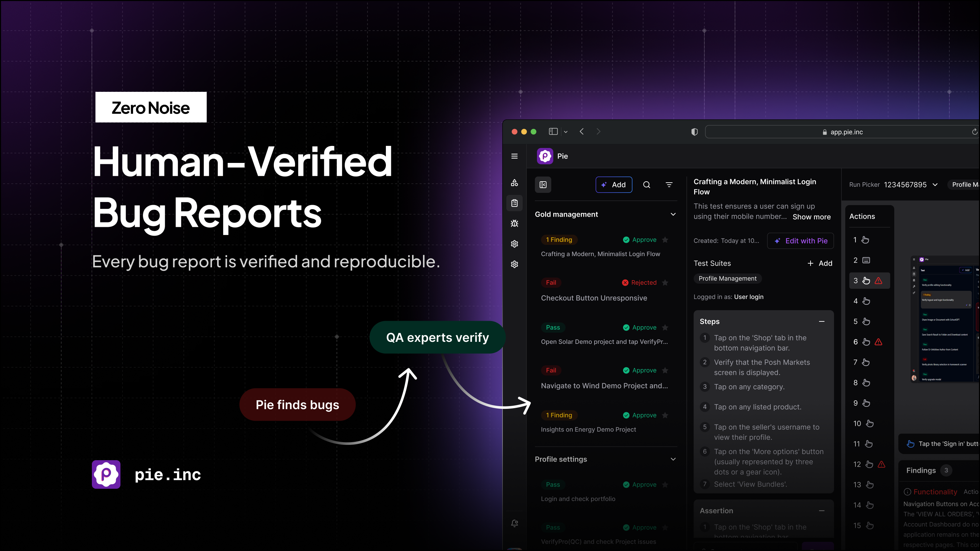The width and height of the screenshot is (980, 551).
Task: Select action step 3 in Actions list
Action: (869, 281)
